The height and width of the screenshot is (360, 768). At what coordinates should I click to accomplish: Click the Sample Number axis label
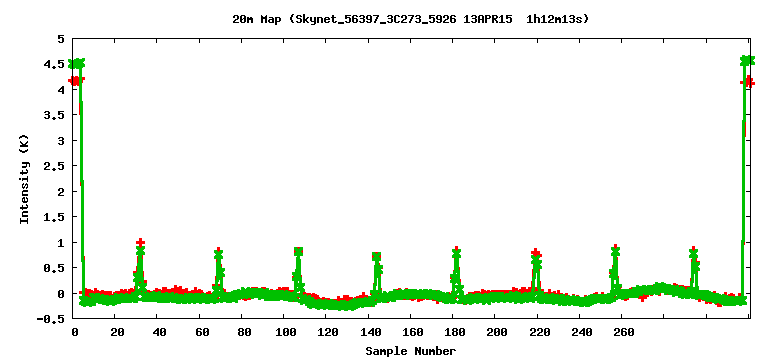[x=410, y=351]
